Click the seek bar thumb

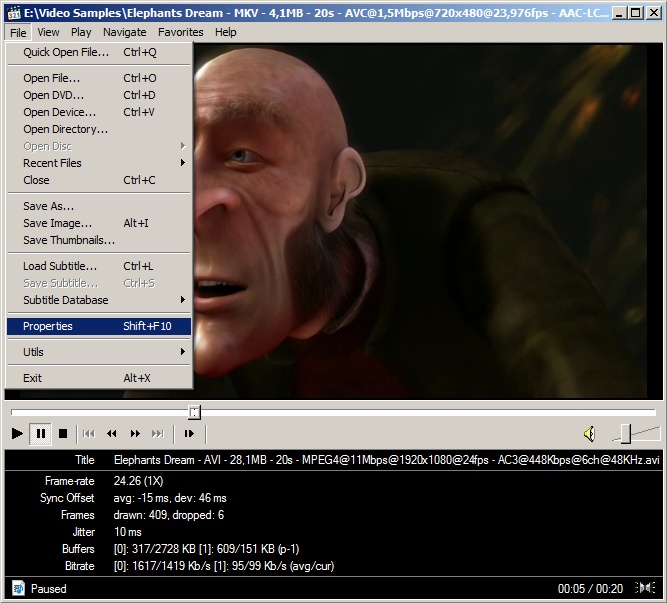point(194,412)
